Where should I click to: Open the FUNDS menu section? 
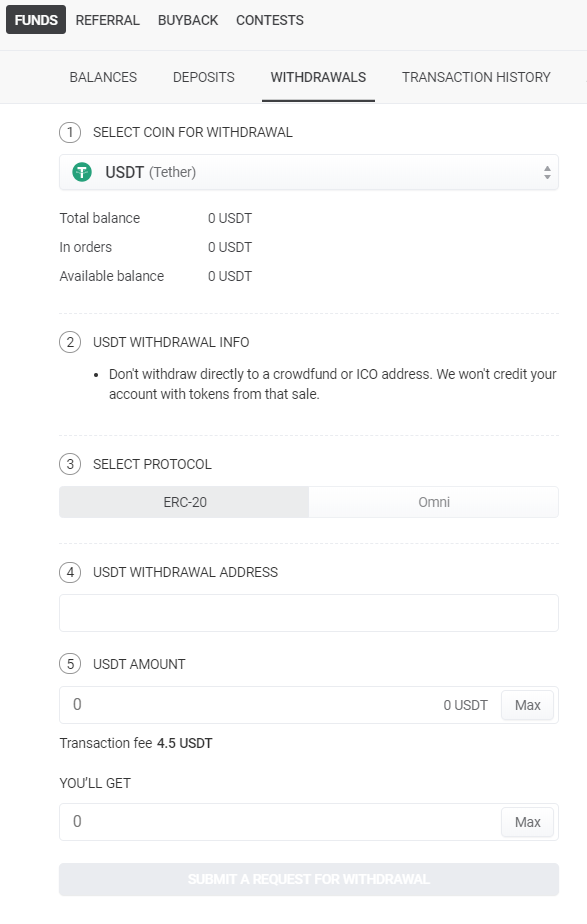click(36, 20)
